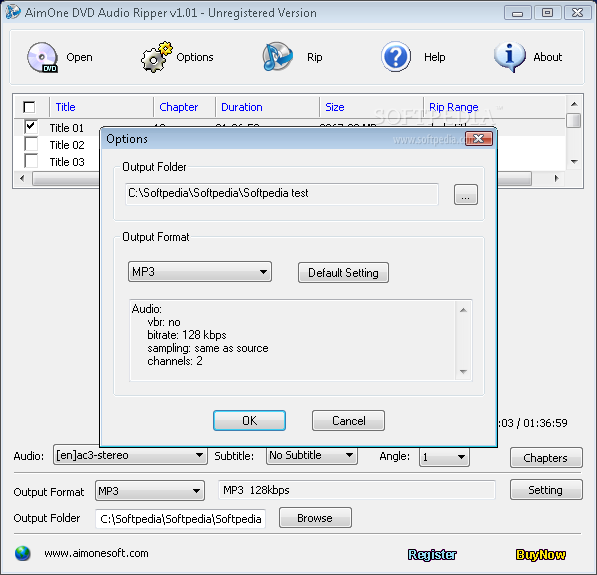
Task: Click the Open DVD disc icon
Action: click(42, 57)
